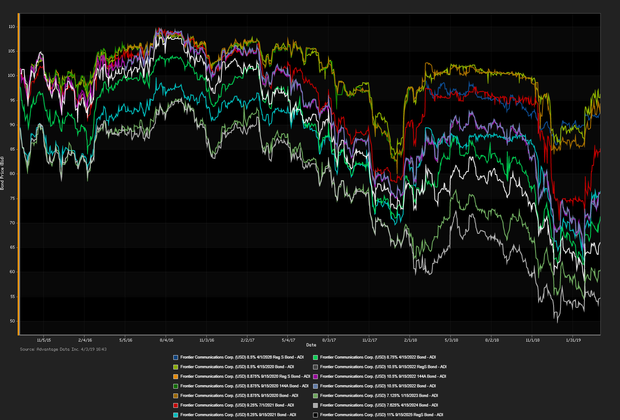Viewport: 620px width, 420px height.
Task: Select legend label 7.125% 1/15/2023 Bond
Action: [x=379, y=395]
